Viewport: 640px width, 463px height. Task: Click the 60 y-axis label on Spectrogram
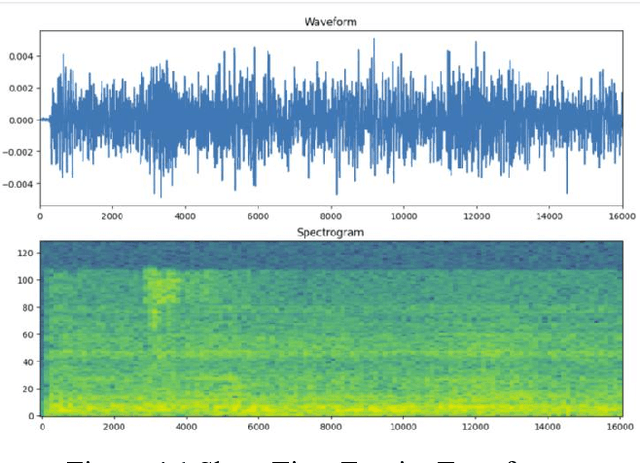pos(28,334)
